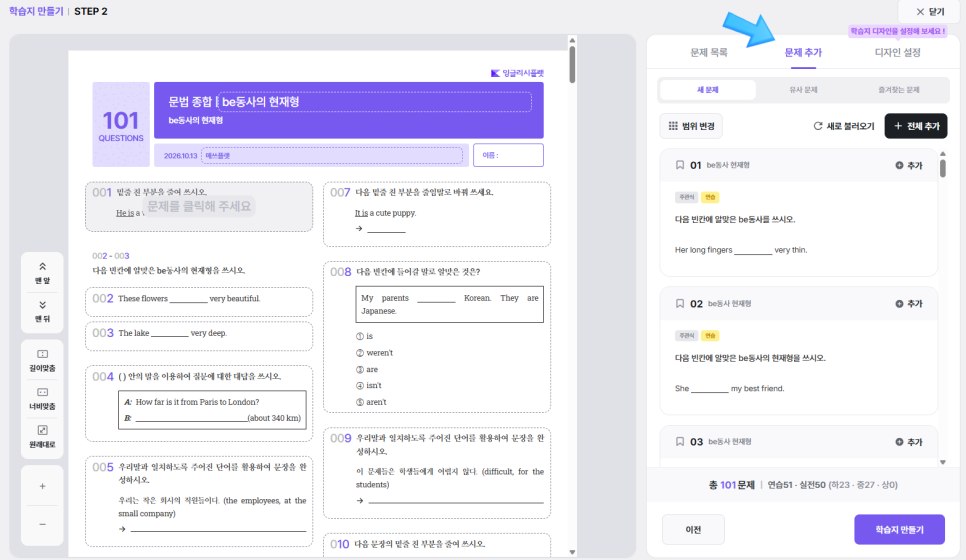Viewport: 966px width, 560px height.
Task: Click the 이름 name box
Action: coord(508,155)
